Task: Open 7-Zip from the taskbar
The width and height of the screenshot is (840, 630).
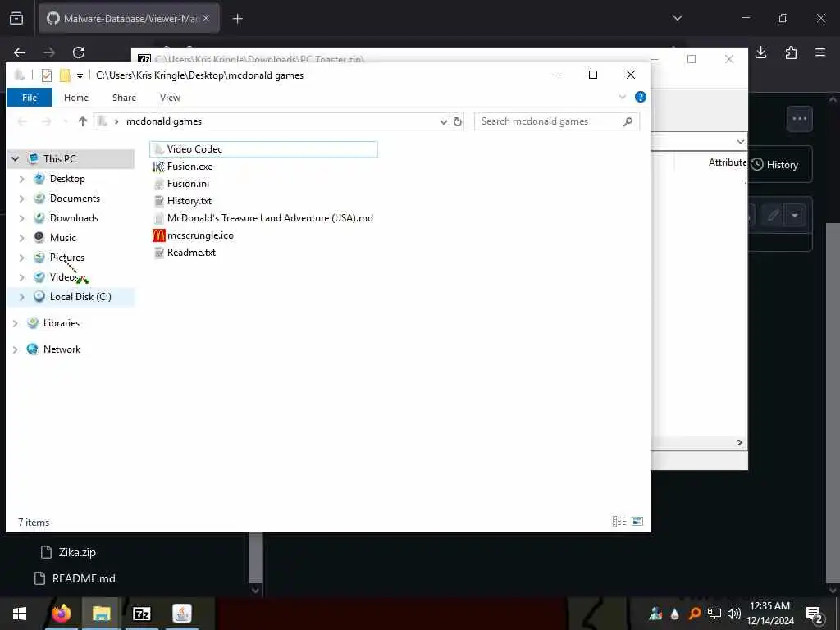Action: click(x=141, y=614)
